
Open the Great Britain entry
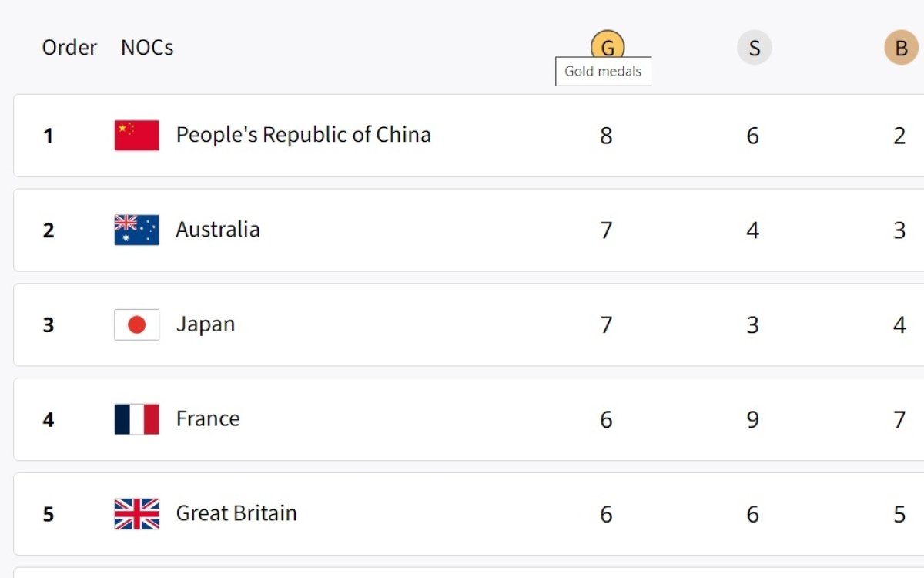pos(236,514)
